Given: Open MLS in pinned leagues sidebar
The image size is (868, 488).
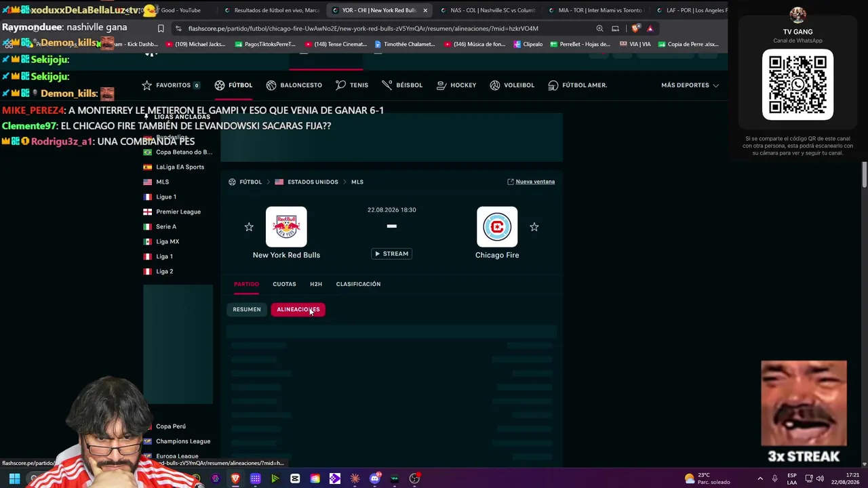Looking at the screenshot, I should [156, 182].
